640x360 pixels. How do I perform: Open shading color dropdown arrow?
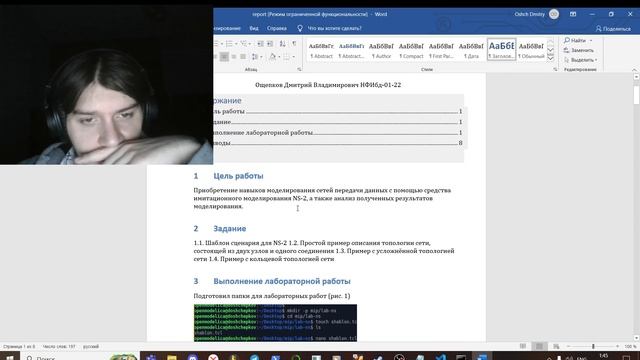pos(279,56)
